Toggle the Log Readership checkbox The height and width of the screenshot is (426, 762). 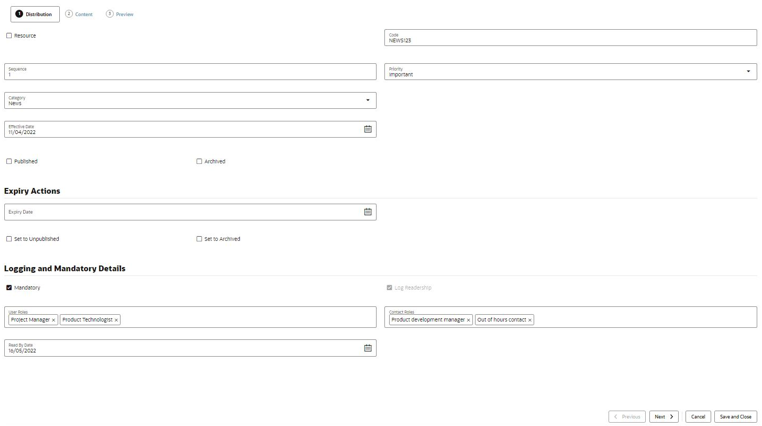(389, 288)
